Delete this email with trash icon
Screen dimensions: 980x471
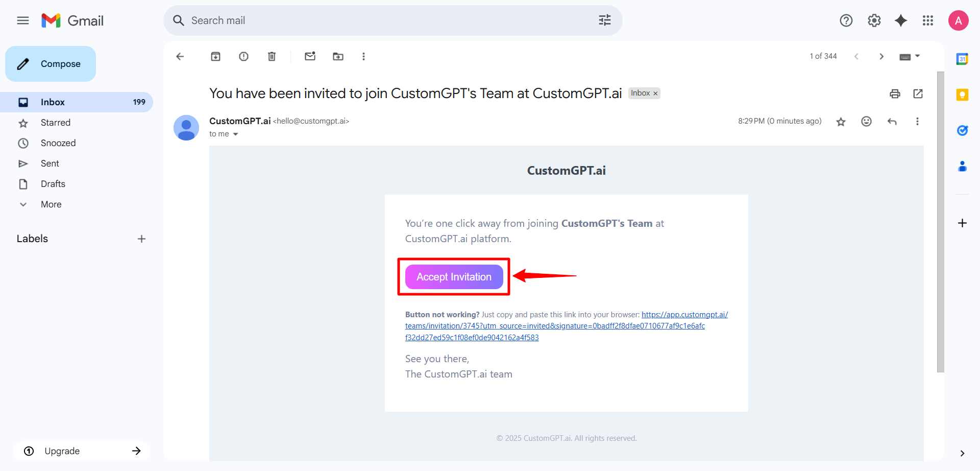point(272,57)
